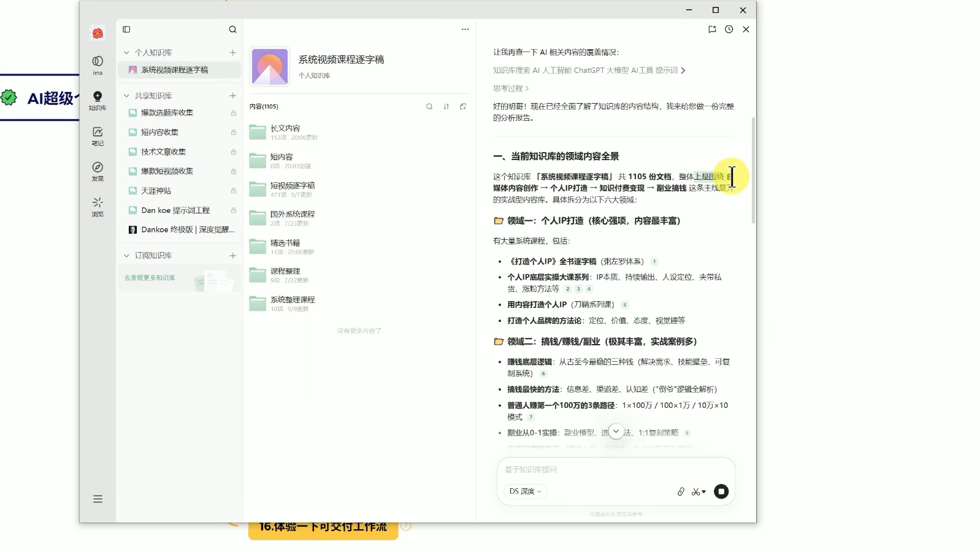Click 去发现更多知识库 link

[150, 278]
